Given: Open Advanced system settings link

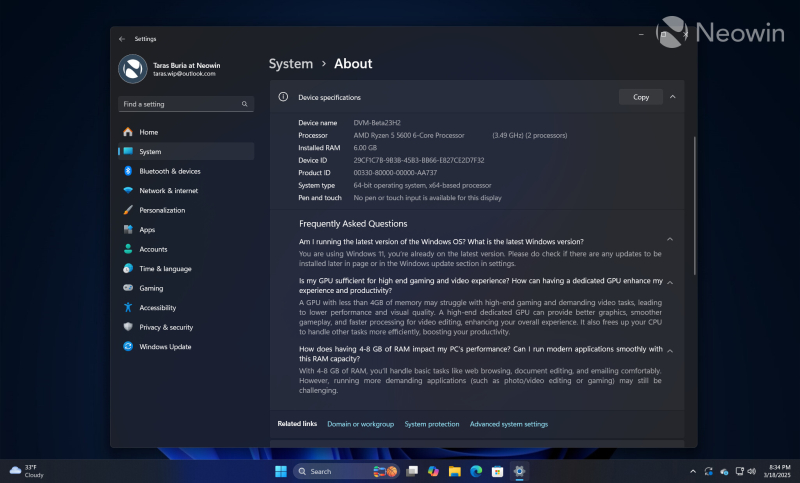Looking at the screenshot, I should coord(508,424).
